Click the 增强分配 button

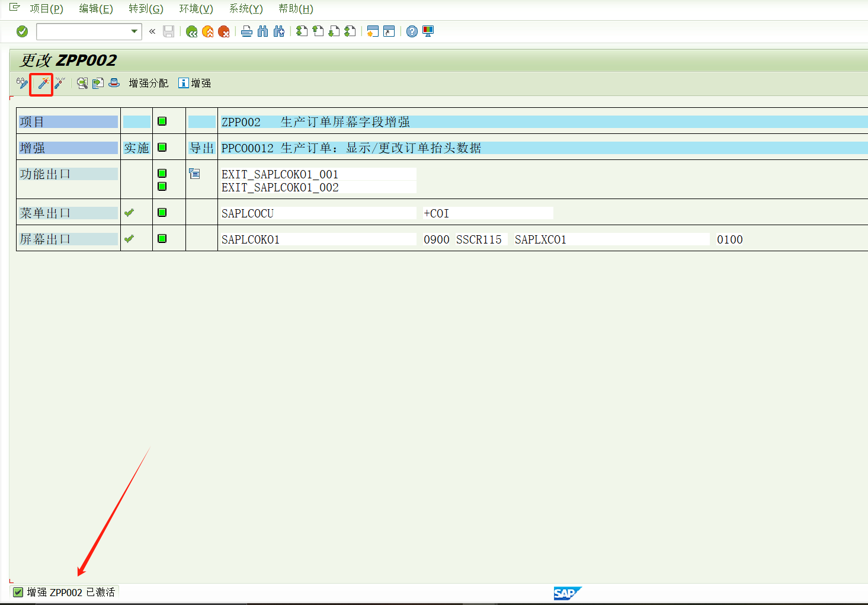point(149,84)
